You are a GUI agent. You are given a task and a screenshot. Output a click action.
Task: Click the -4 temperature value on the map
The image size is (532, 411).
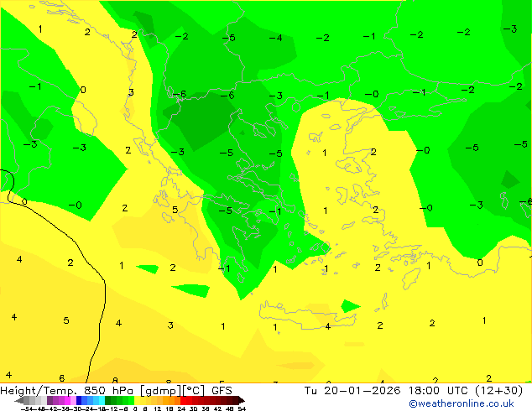[275, 38]
